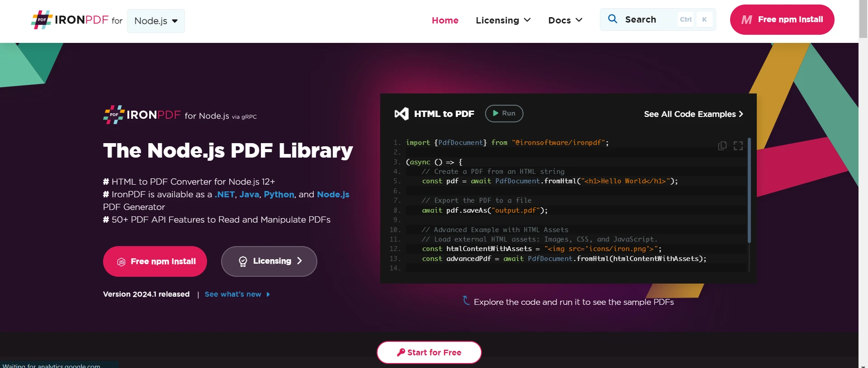Screen dimensions: 868x368
Task: Click the hero IronPDF for Node.js logo
Action: point(180,115)
